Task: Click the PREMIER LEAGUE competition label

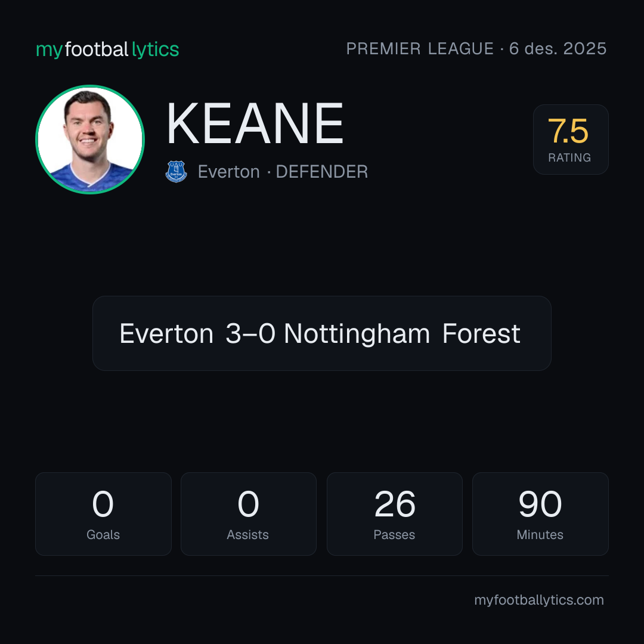Action: point(420,49)
